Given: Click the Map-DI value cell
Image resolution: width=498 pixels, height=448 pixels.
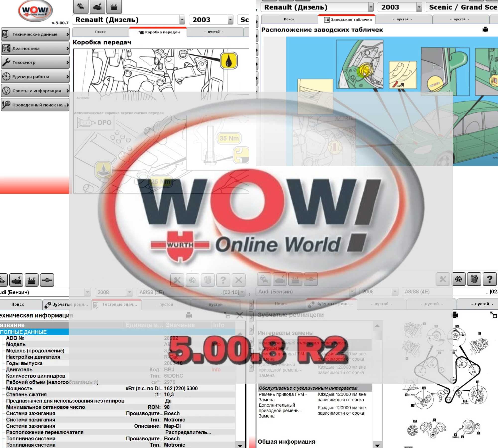Looking at the screenshot, I should point(173,426).
